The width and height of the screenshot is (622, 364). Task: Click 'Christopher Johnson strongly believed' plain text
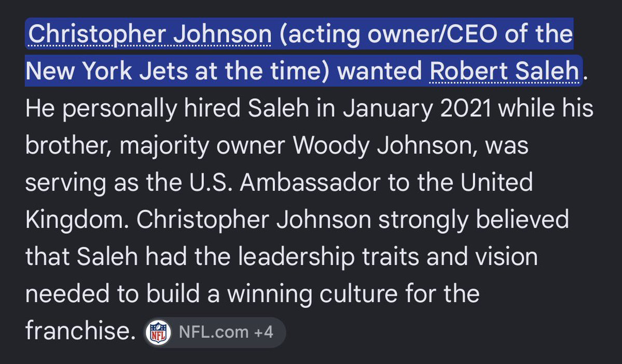click(353, 220)
